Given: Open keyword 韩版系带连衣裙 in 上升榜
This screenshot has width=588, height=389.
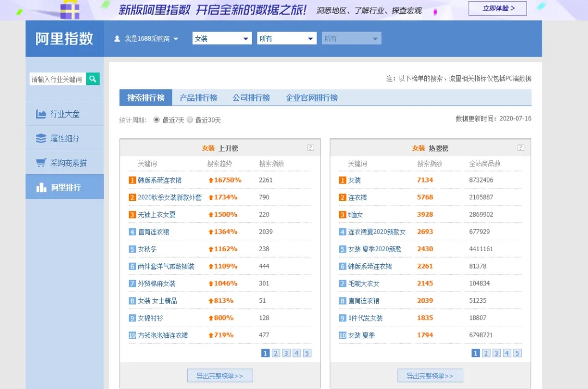Looking at the screenshot, I should 160,180.
